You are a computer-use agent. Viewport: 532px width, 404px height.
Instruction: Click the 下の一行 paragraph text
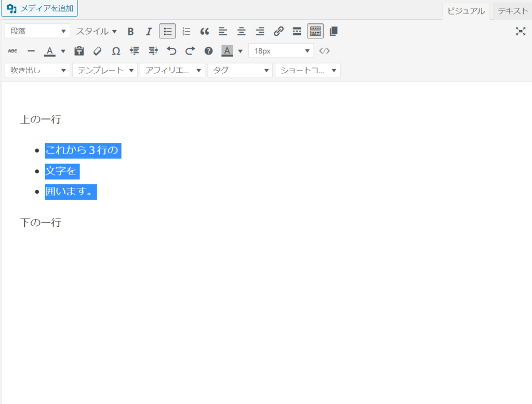41,223
